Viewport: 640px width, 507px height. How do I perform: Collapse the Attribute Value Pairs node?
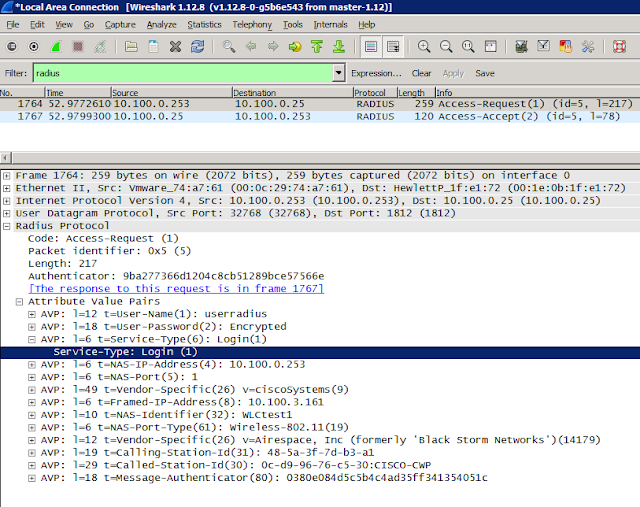point(19,302)
